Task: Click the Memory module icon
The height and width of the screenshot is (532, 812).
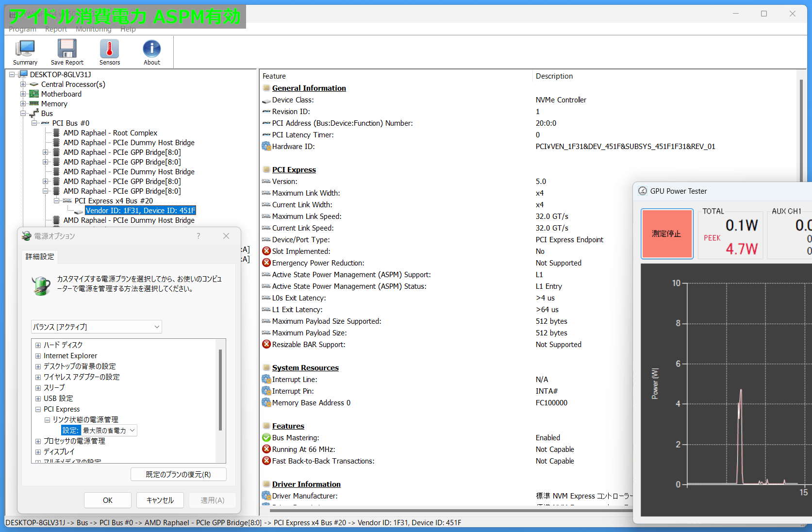Action: click(x=34, y=104)
